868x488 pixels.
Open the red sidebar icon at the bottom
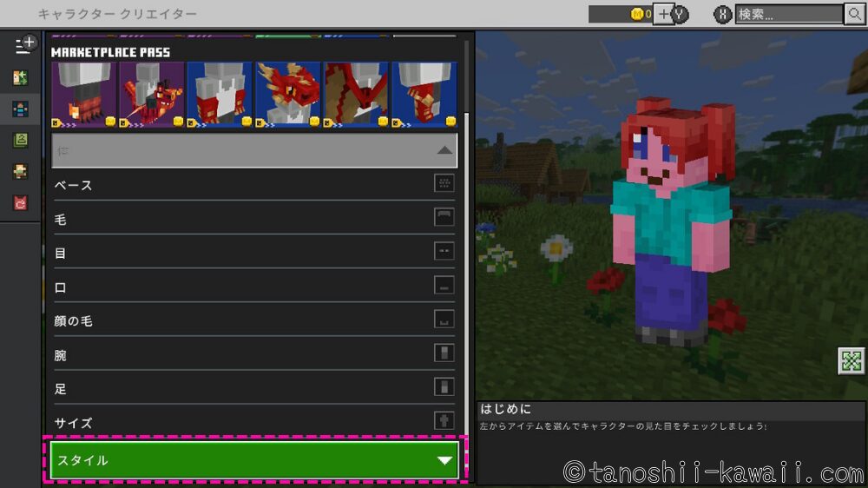pyautogui.click(x=20, y=203)
